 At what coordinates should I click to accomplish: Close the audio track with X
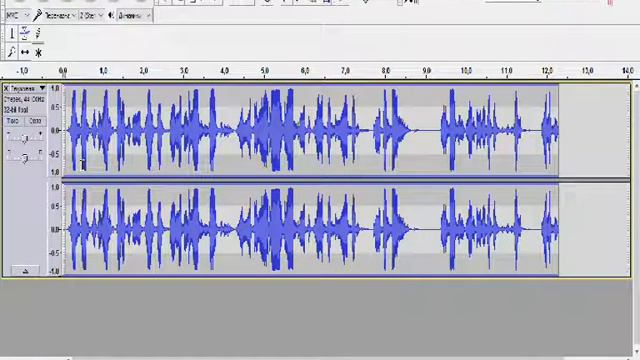[x=6, y=88]
